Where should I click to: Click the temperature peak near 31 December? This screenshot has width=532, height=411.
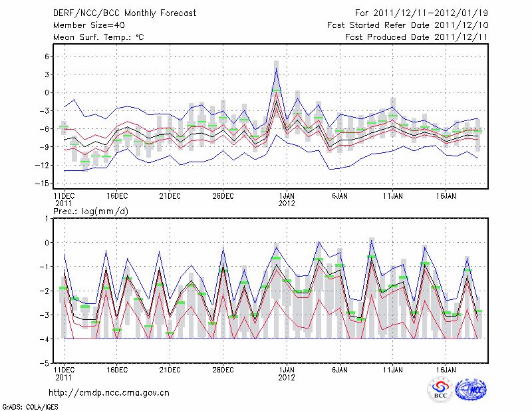(x=276, y=68)
